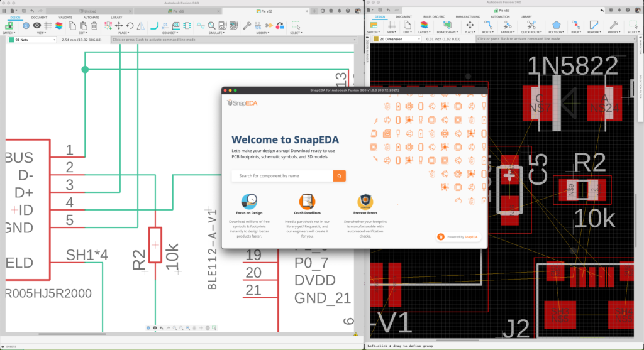Switch to the Pie v66 tab
Viewport: 644px width, 350px height.
(x=177, y=11)
